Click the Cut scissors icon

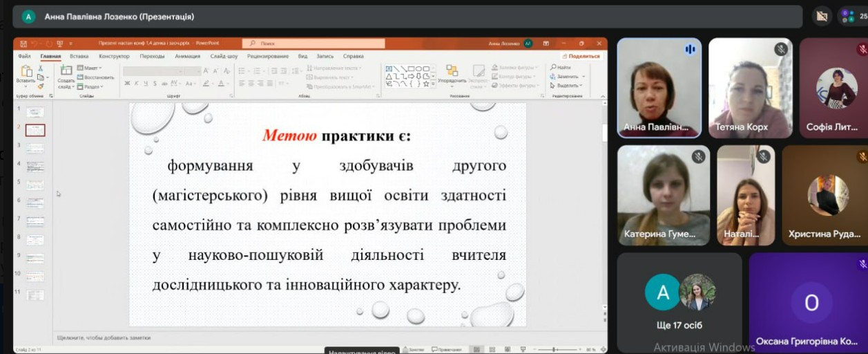pos(41,68)
